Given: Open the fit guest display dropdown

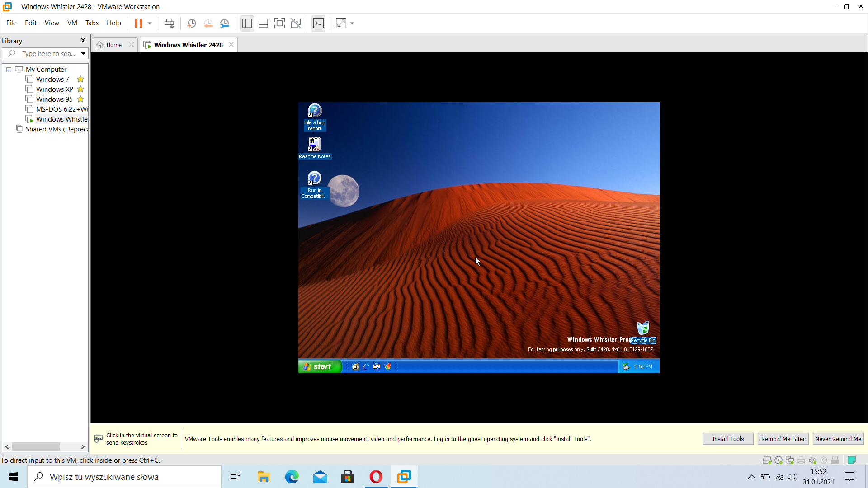Looking at the screenshot, I should [352, 23].
